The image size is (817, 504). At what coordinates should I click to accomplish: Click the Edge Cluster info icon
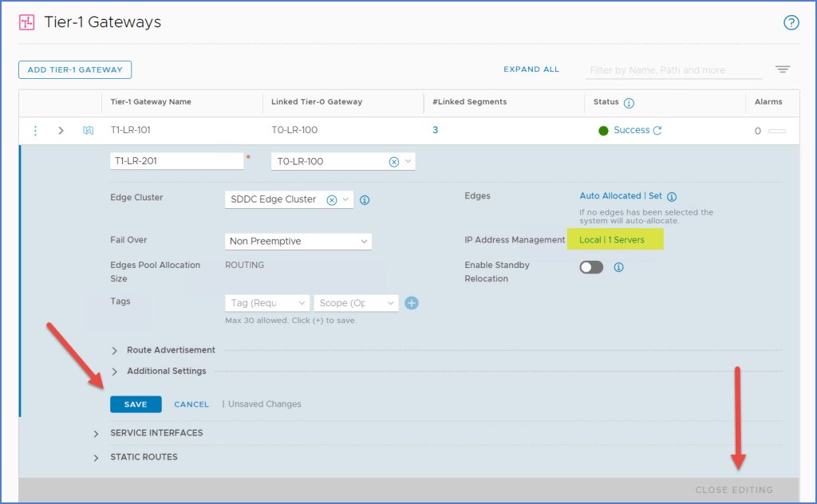365,200
